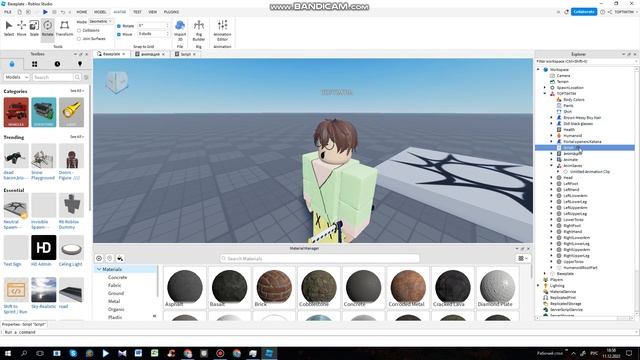Start playtest with the blue Play arrow
Image resolution: width=640 pixels, height=360 pixels.
point(45,12)
